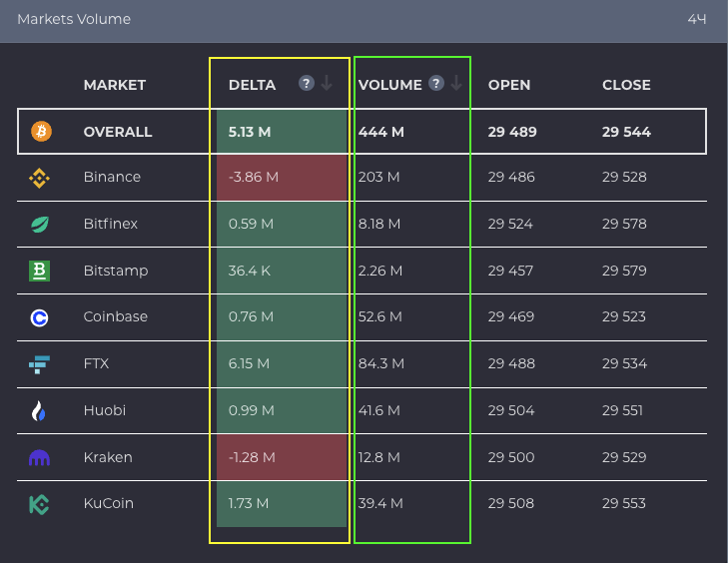Click the Bitstamp green logo

(x=40, y=271)
